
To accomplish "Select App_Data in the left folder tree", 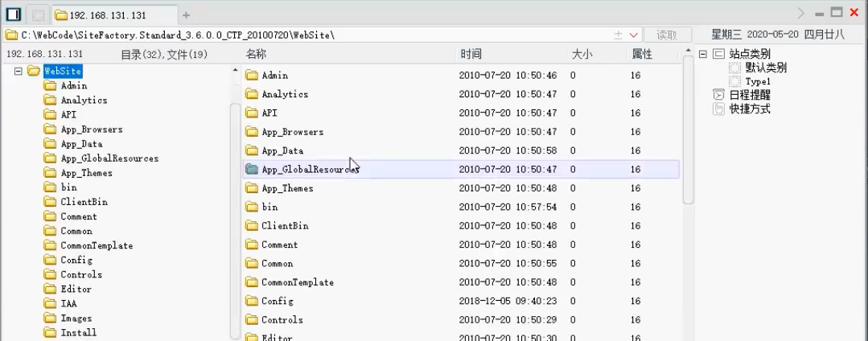I will coord(81,144).
